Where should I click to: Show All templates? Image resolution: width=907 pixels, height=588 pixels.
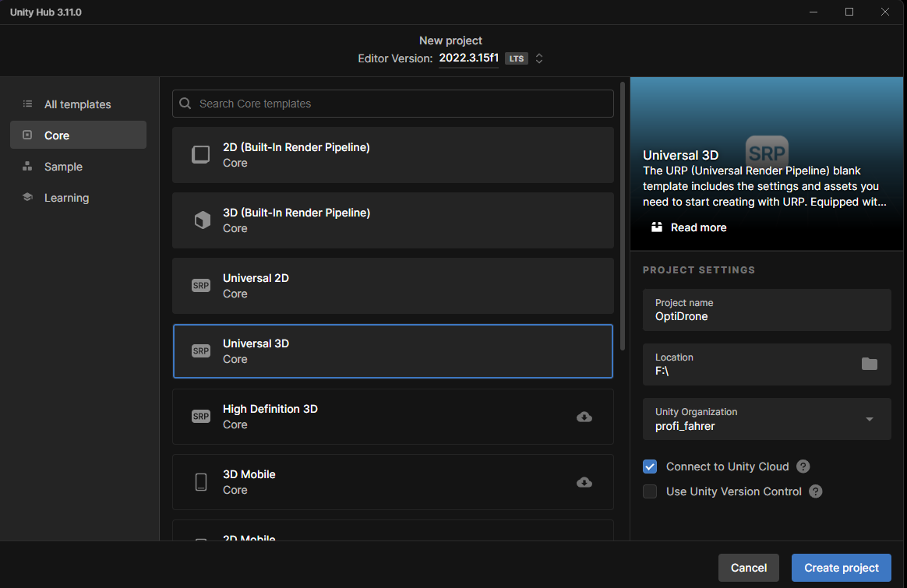78,104
